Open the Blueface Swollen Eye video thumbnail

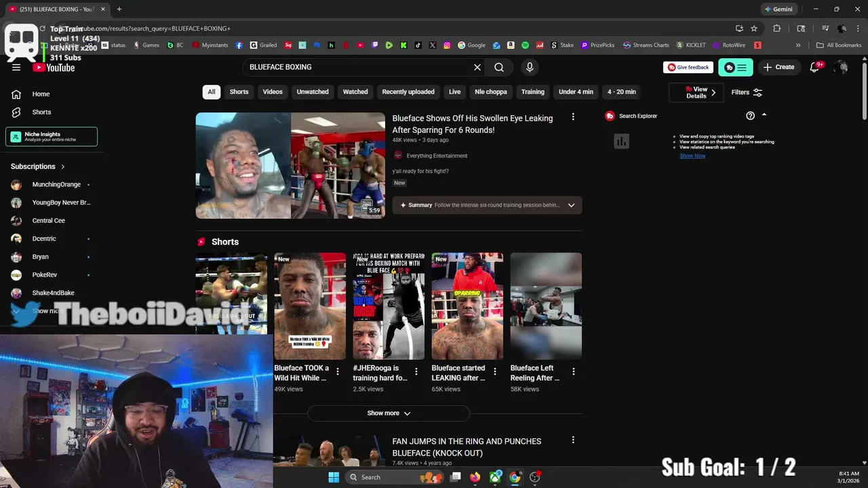pos(290,165)
